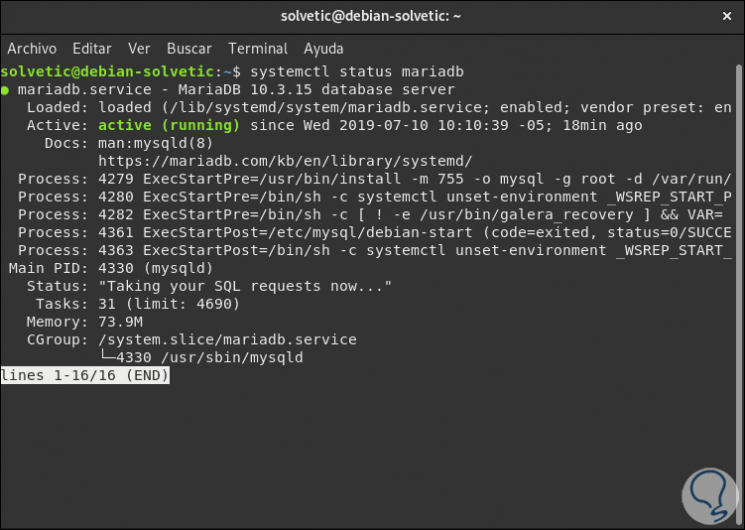The height and width of the screenshot is (530, 745).
Task: Click the green mariadb.service status dot
Action: [6, 90]
